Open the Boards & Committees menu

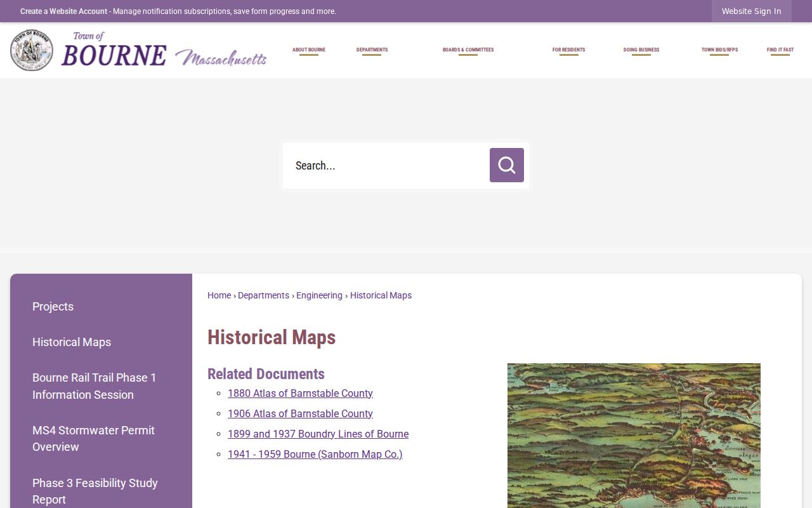(468, 50)
